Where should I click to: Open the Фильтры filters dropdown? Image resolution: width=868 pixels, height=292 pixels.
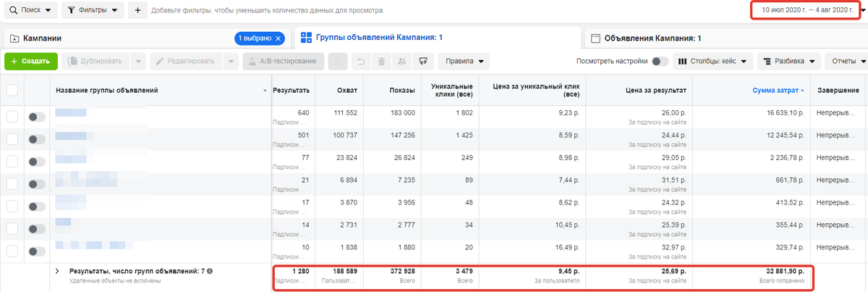[x=93, y=11]
